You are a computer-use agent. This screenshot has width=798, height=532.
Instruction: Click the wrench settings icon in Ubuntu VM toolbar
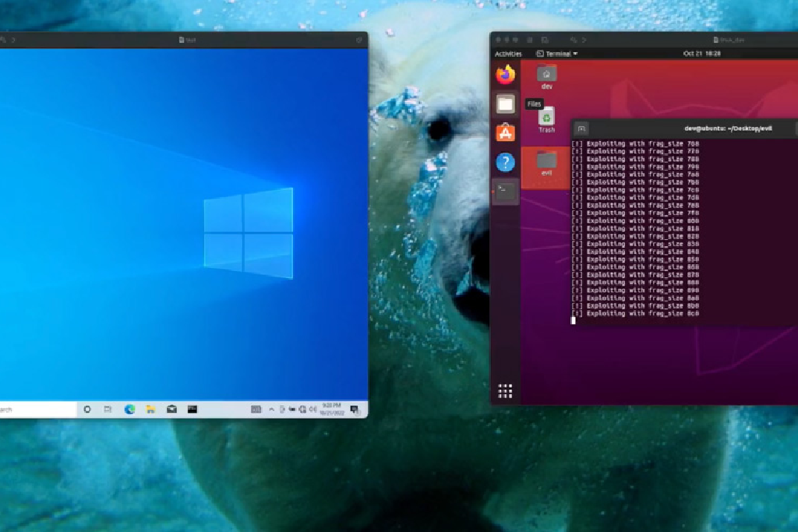(x=573, y=40)
